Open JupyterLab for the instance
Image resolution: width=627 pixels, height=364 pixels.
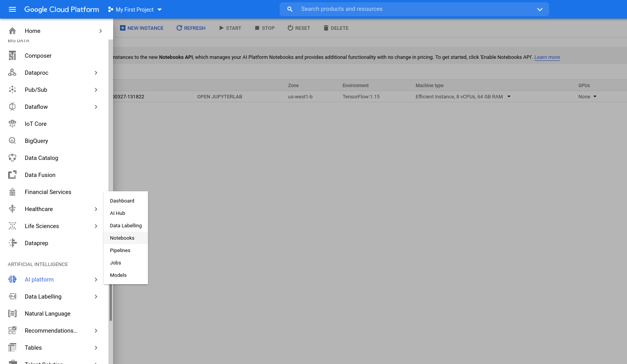pos(220,97)
